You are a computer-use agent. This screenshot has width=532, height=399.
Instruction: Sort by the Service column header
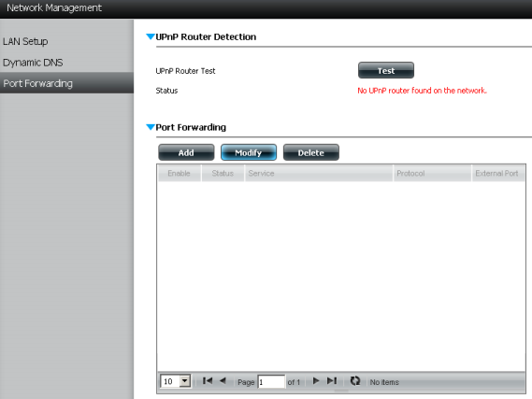319,173
